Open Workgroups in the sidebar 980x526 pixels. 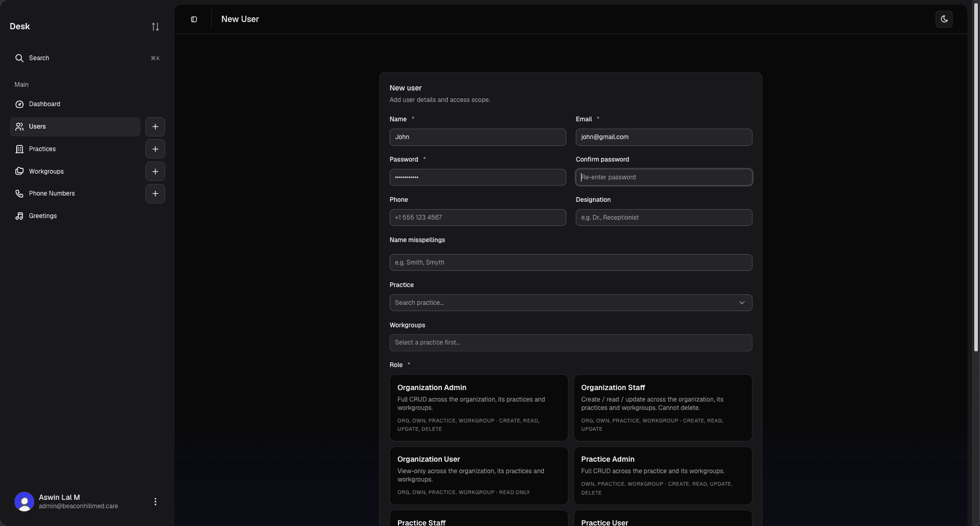[x=75, y=171]
